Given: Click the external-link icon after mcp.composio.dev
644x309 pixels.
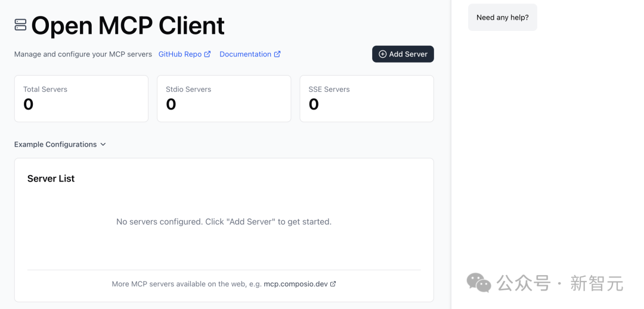Looking at the screenshot, I should click(333, 284).
